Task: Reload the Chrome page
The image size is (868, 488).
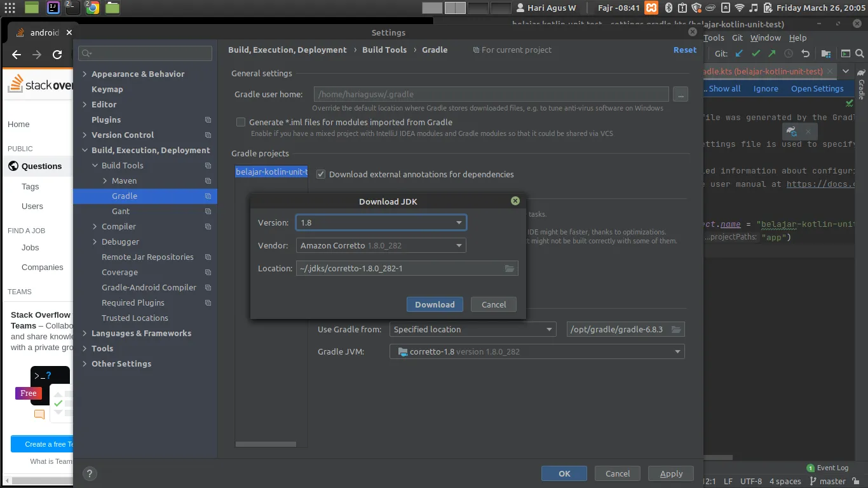Action: tap(57, 55)
